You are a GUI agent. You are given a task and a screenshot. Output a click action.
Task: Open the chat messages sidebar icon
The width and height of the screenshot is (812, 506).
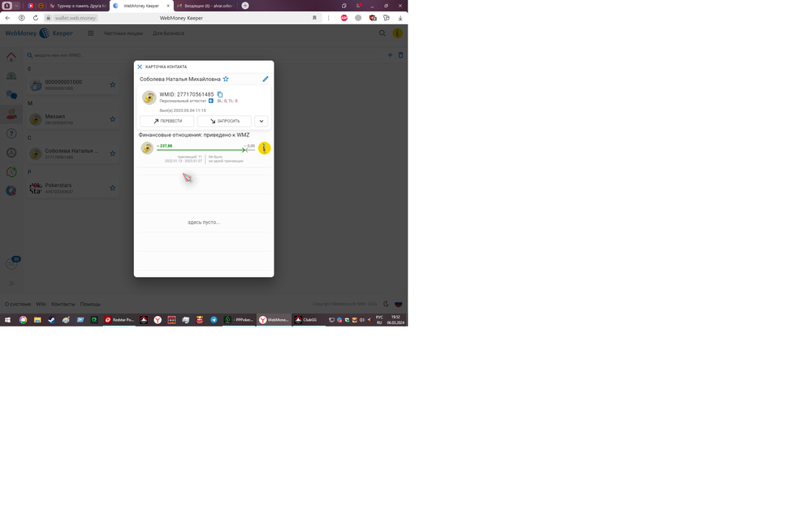pos(11,94)
